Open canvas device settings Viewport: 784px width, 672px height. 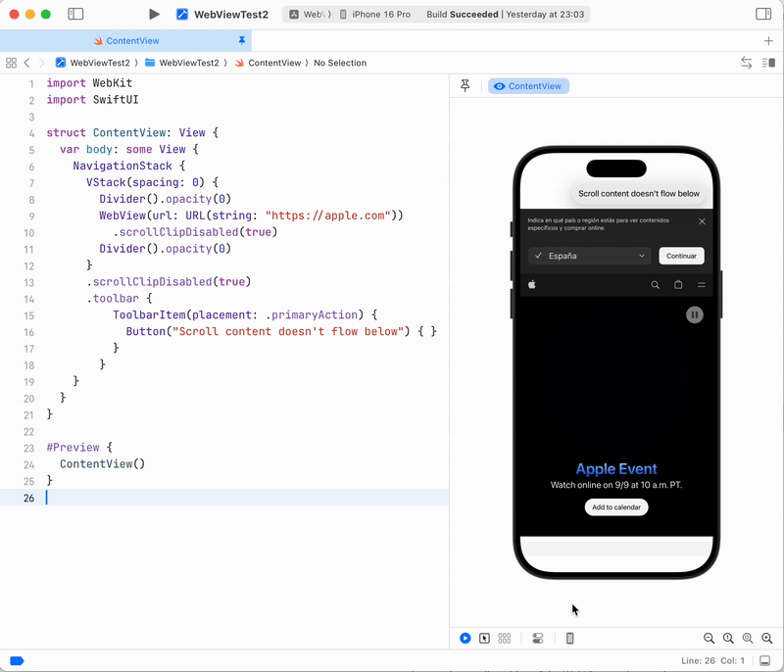pos(537,638)
